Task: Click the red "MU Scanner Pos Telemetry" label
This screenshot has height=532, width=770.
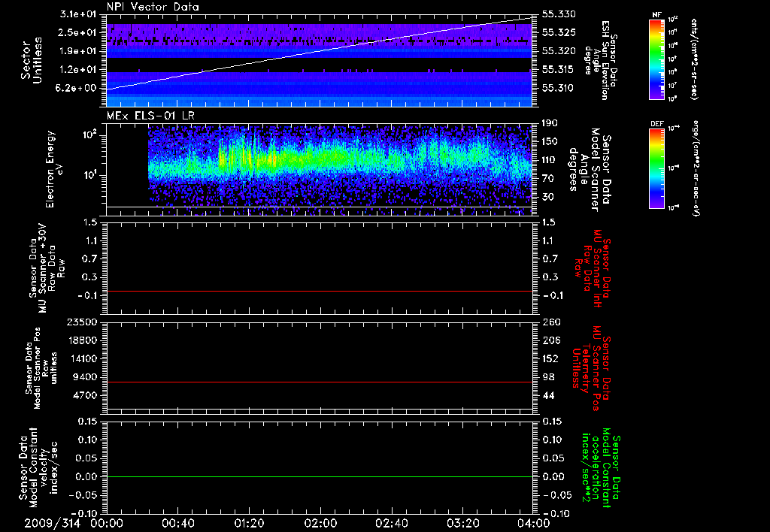Action: pyautogui.click(x=591, y=368)
